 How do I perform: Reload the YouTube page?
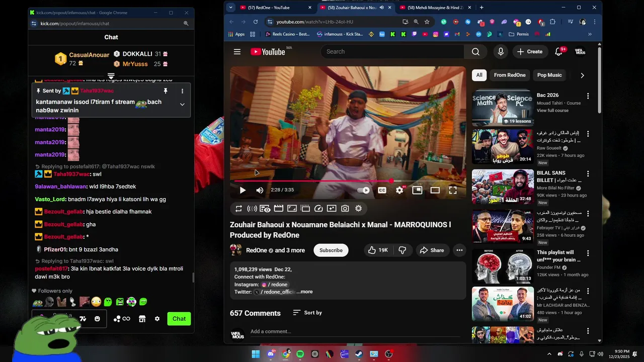point(256,22)
